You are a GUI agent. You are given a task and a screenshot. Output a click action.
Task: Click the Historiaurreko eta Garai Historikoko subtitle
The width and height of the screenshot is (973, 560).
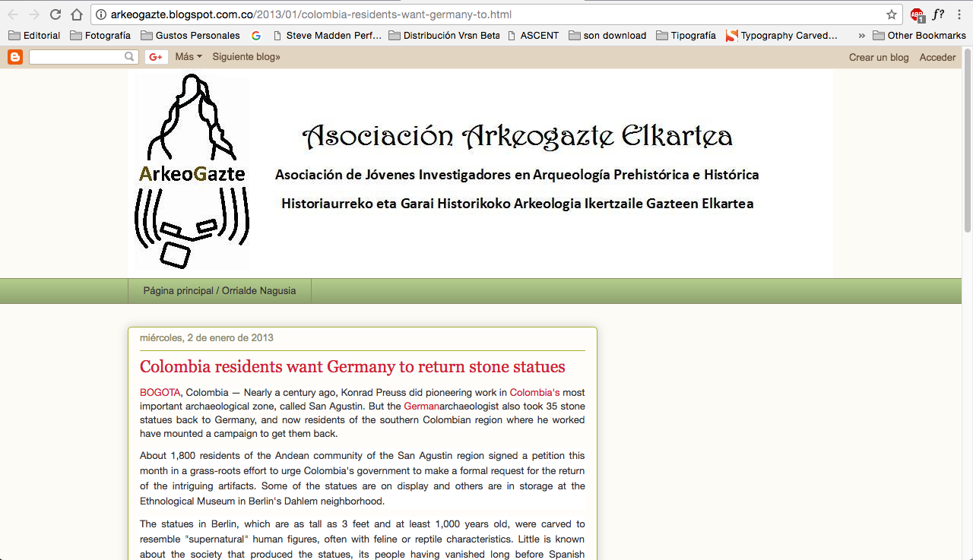(518, 204)
